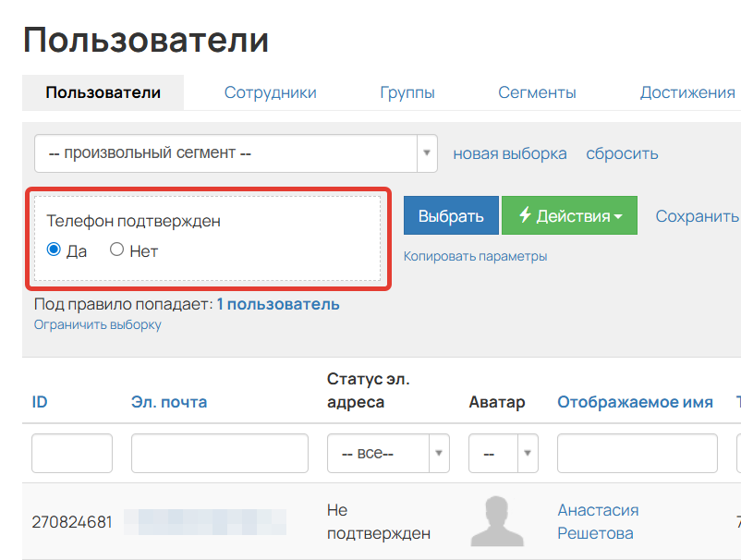Click the avatar placeholder of Анастасия Решетова
The height and width of the screenshot is (560, 741).
497,521
